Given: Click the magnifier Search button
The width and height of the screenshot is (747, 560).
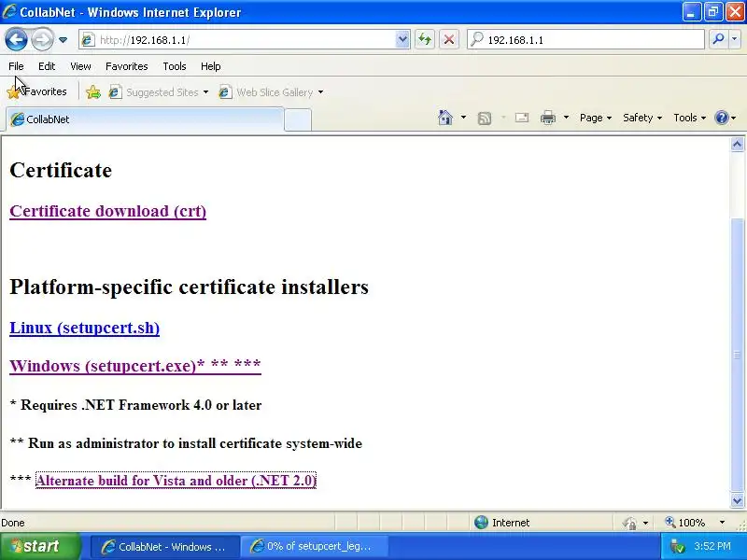Looking at the screenshot, I should [x=718, y=39].
